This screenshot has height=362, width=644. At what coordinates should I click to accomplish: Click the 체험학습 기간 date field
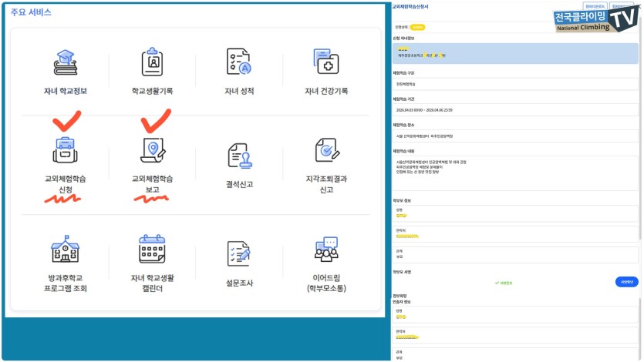click(x=515, y=110)
